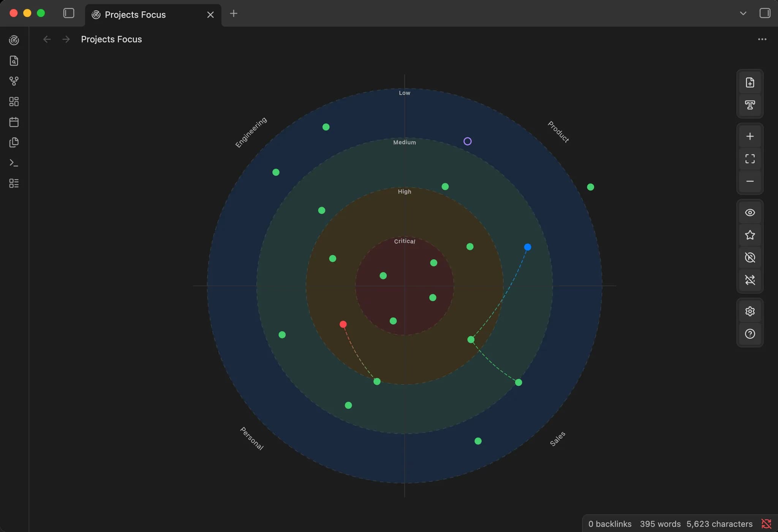Viewport: 778px width, 532px height.
Task: Open graph view icon in left ribbon
Action: coord(14,81)
